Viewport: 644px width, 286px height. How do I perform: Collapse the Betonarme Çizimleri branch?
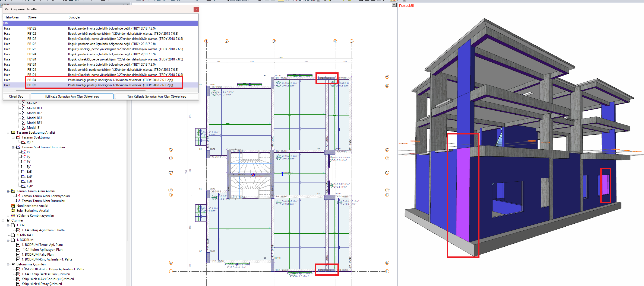[8, 264]
